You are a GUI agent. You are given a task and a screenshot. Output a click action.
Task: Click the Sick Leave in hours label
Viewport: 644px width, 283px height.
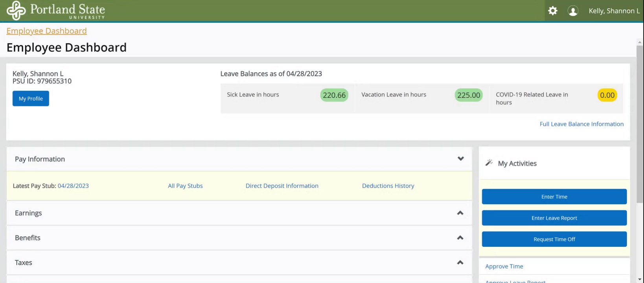[x=253, y=95]
